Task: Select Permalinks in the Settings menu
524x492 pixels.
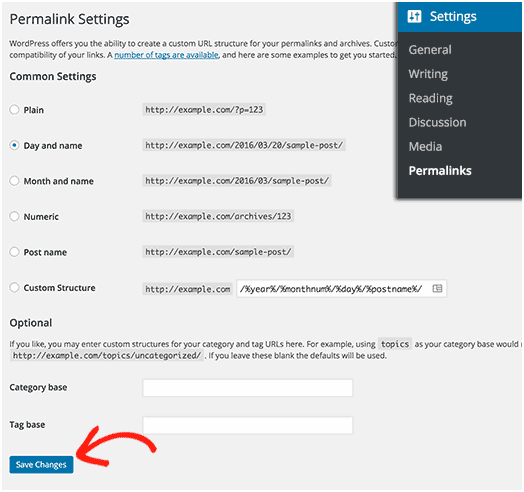Action: [440, 171]
